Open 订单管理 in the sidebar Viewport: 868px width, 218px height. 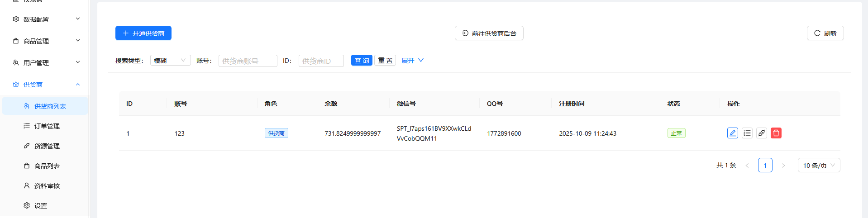tap(47, 126)
